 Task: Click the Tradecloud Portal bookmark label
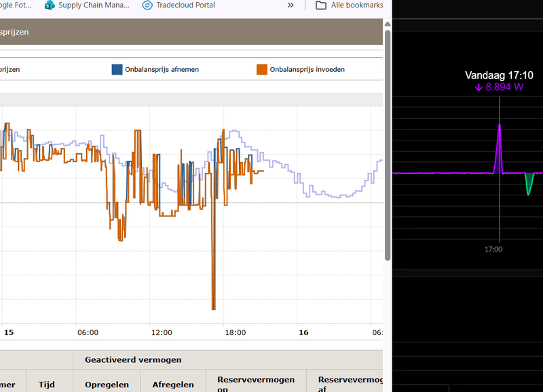click(x=186, y=5)
